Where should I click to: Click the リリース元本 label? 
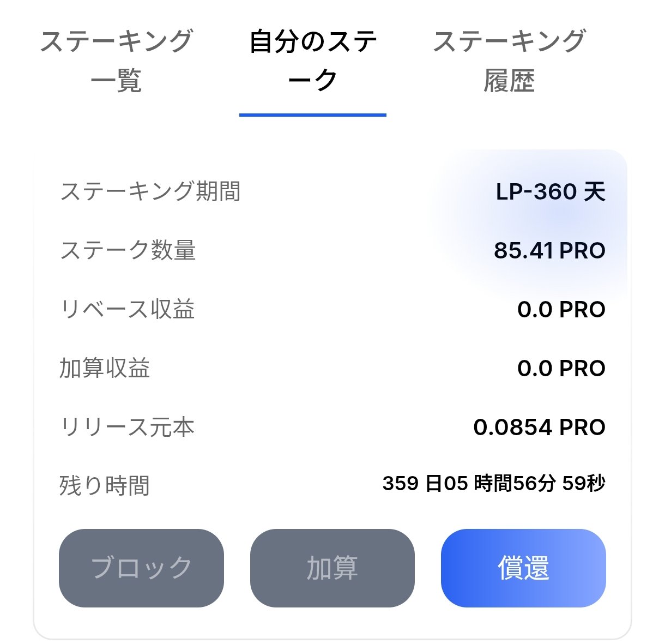tap(128, 428)
